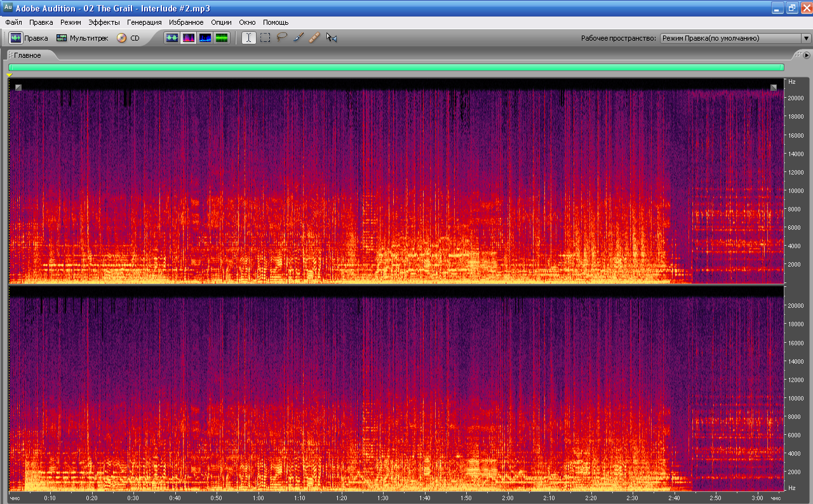Pick the Lasso selection tool
The width and height of the screenshot is (813, 504).
[x=282, y=38]
